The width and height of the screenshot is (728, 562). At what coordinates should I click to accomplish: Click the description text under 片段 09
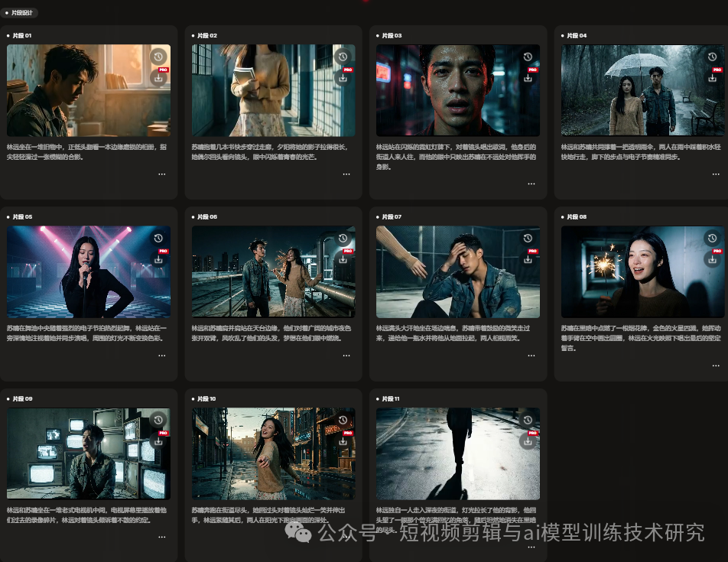(86, 515)
